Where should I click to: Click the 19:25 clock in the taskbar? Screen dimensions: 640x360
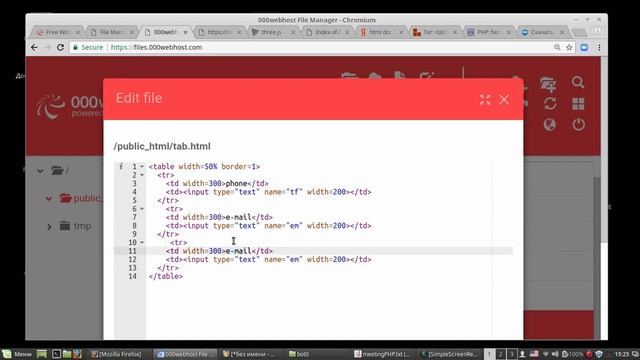621,354
